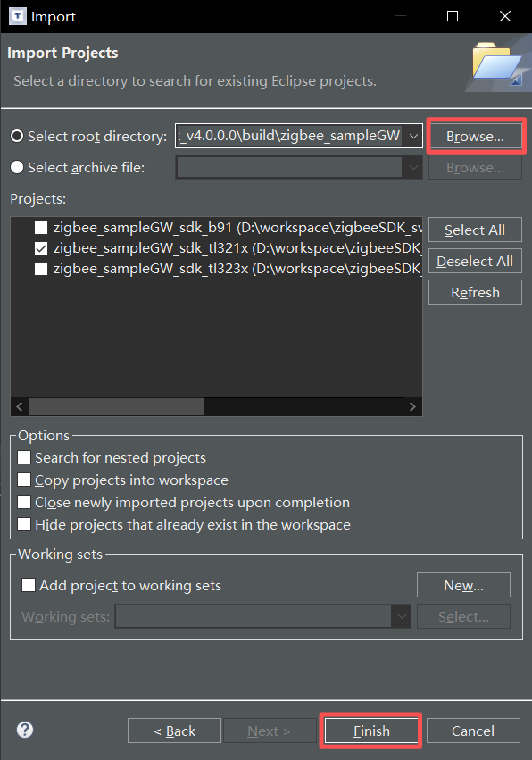Open the root directory path dropdown
The width and height of the screenshot is (532, 760).
(413, 137)
